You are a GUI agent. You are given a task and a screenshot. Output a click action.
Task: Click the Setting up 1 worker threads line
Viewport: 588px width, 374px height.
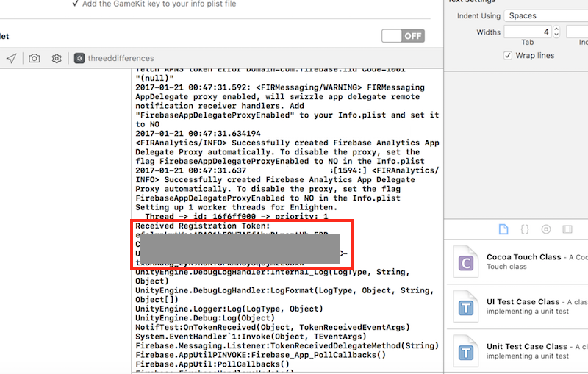[x=236, y=208]
